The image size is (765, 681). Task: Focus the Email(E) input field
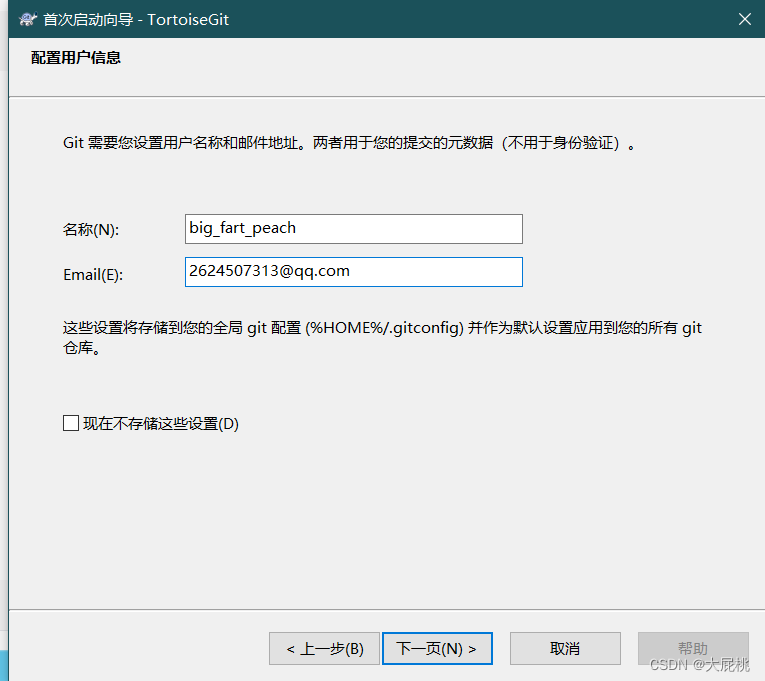coord(354,272)
